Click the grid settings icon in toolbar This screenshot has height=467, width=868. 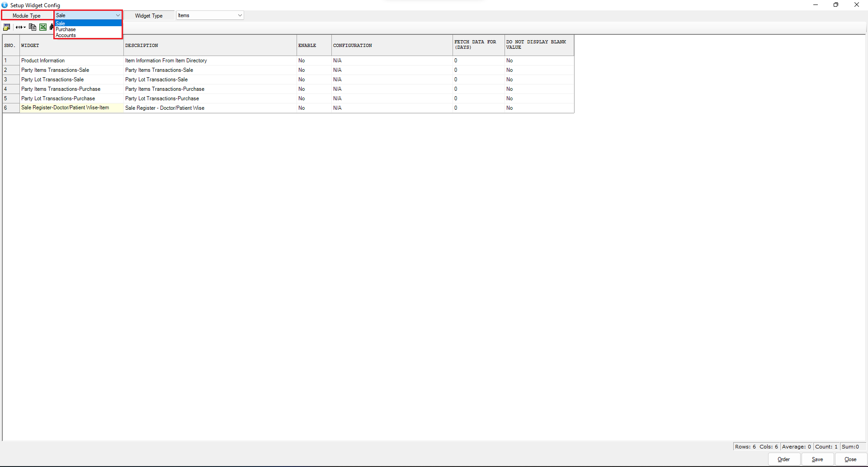tap(6, 27)
